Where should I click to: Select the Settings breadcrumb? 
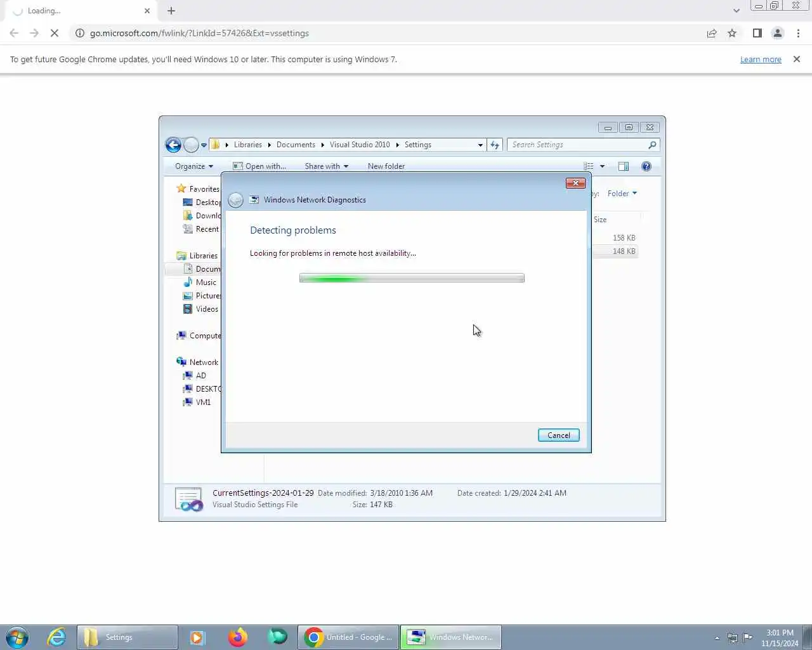pyautogui.click(x=418, y=145)
